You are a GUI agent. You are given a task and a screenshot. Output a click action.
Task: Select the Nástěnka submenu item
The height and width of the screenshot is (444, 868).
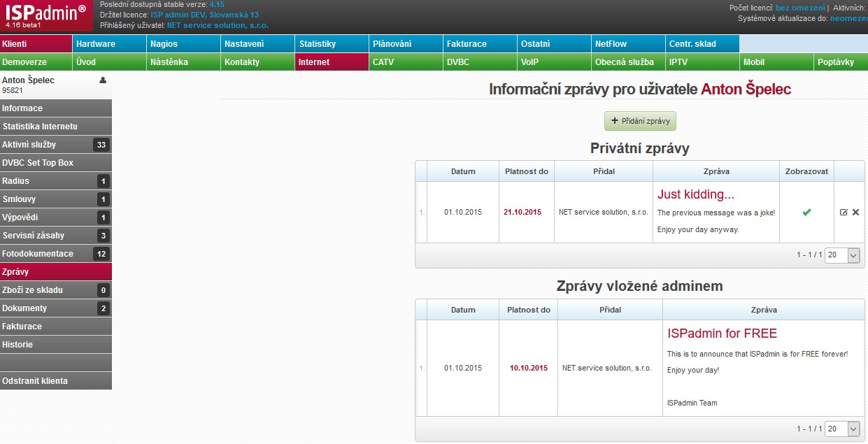(184, 62)
